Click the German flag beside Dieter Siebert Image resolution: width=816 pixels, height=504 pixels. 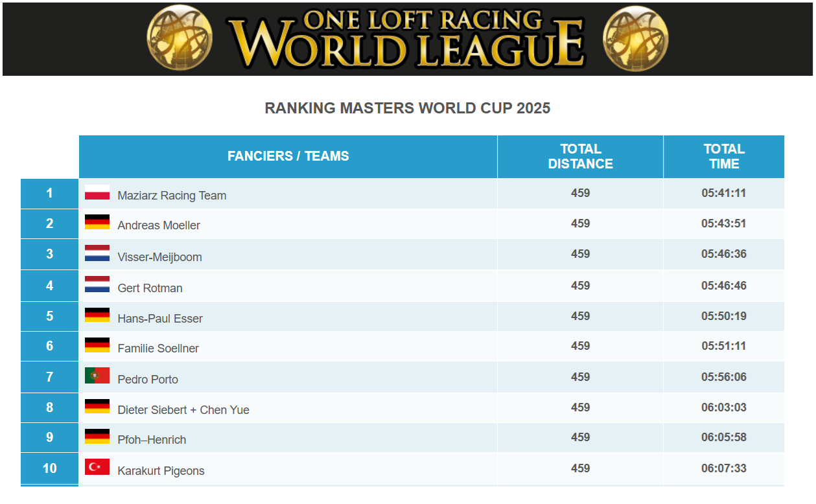click(x=97, y=407)
